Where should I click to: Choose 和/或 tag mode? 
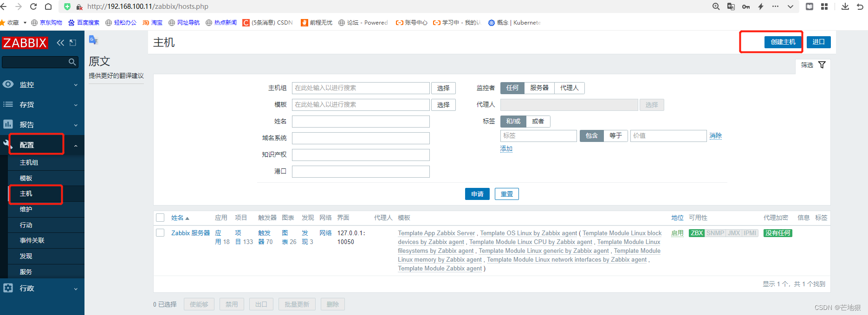[x=513, y=121]
